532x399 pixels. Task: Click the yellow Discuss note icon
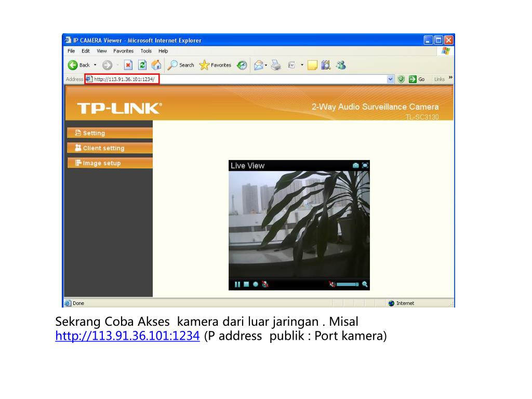[312, 65]
